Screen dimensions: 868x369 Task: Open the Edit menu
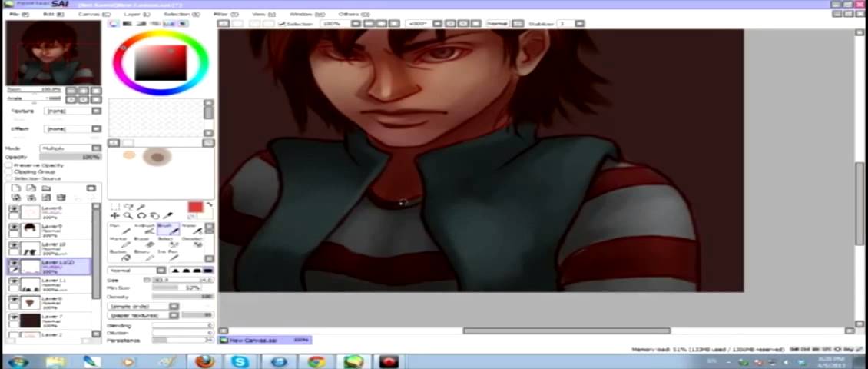53,14
